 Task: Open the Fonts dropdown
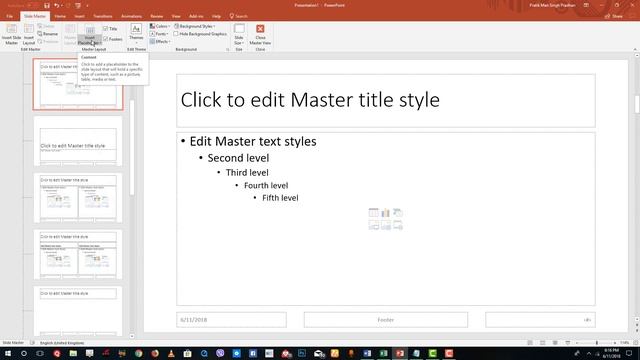point(159,34)
